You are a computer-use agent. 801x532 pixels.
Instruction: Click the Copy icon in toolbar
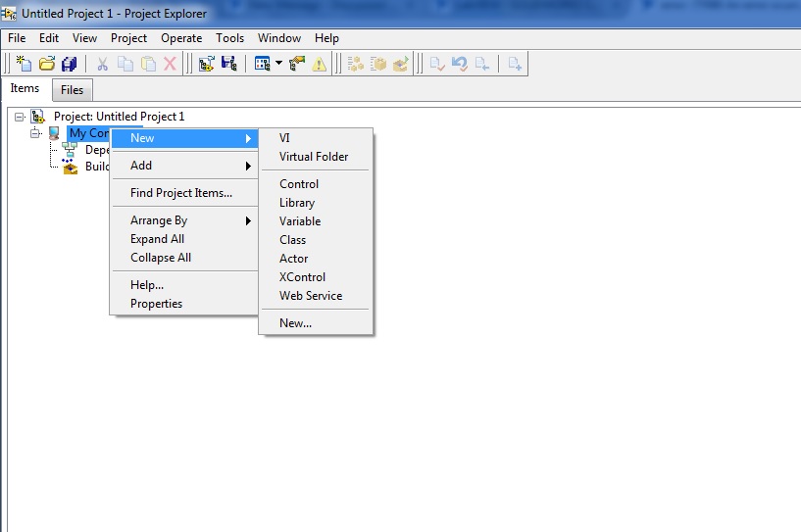click(125, 64)
